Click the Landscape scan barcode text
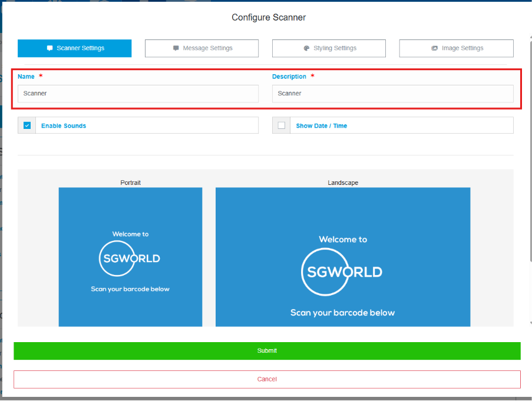Image resolution: width=532 pixels, height=401 pixels. click(342, 313)
